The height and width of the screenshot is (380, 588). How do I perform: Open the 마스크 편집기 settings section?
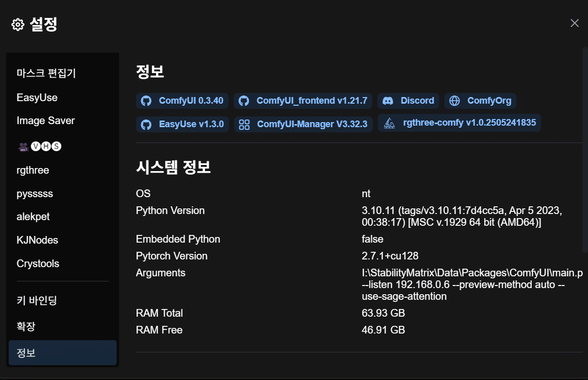pyautogui.click(x=46, y=73)
